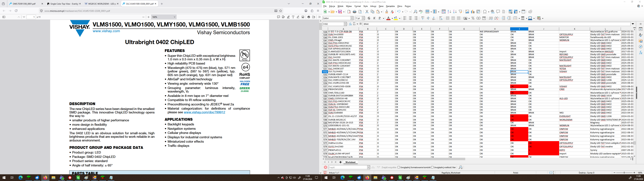644x181 pixels.
Task: Adjust the Calc zoom slider in status bar
Action: tap(624, 173)
